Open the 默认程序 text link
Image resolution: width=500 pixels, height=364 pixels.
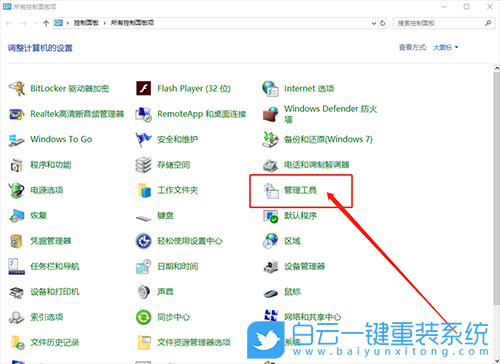[300, 216]
